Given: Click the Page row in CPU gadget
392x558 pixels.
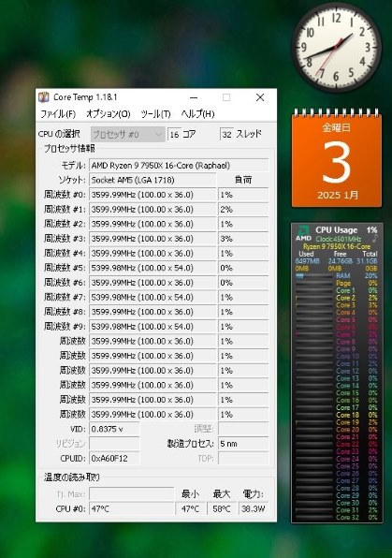Looking at the screenshot, I should coord(337,284).
